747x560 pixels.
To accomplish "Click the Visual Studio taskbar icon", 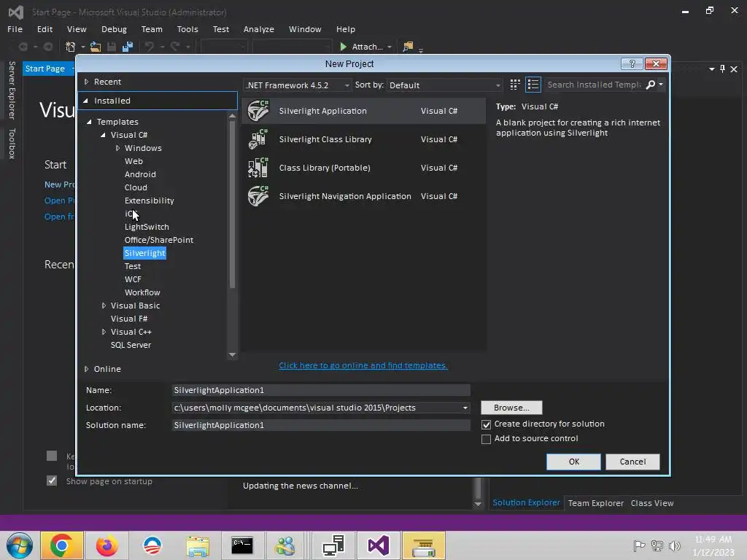I will tap(379, 545).
